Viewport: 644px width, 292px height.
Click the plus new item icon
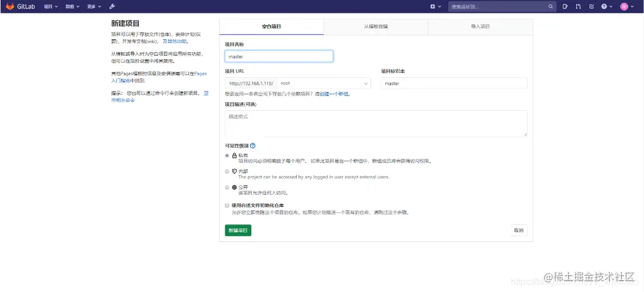click(432, 7)
